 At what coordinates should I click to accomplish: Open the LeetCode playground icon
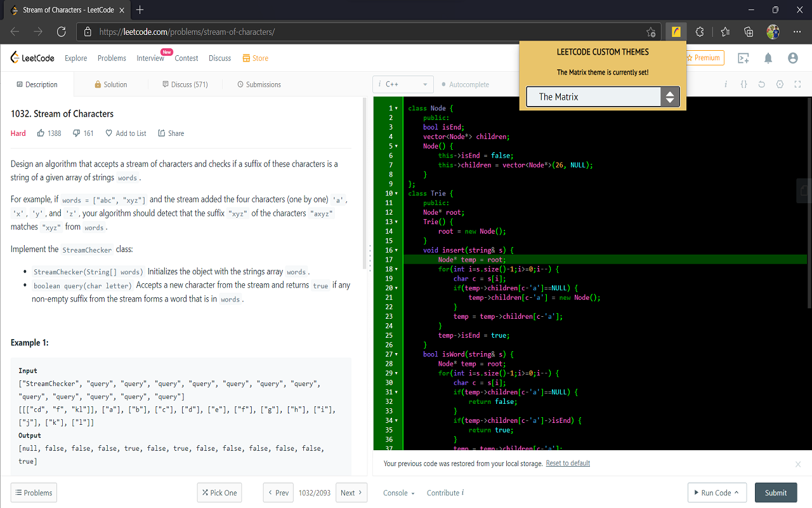coord(743,58)
